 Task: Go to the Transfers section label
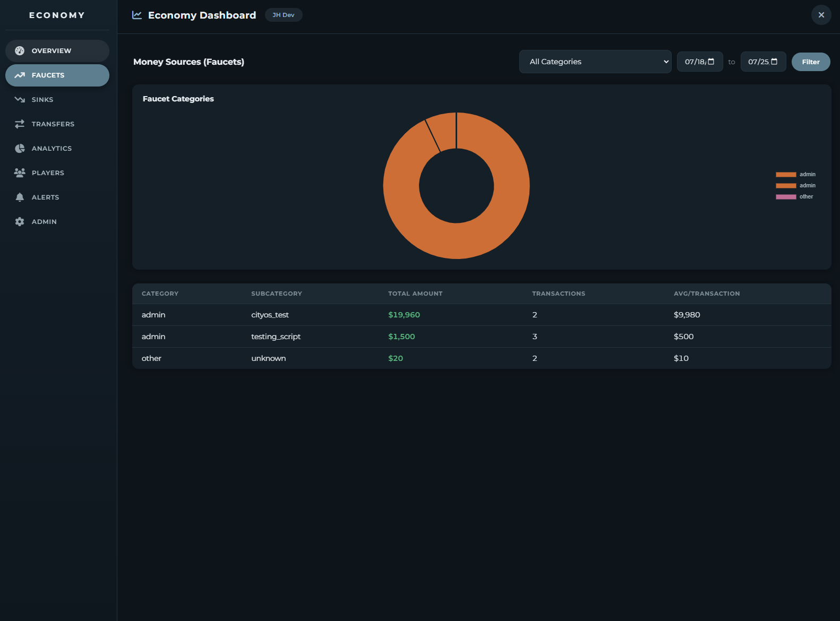(53, 124)
